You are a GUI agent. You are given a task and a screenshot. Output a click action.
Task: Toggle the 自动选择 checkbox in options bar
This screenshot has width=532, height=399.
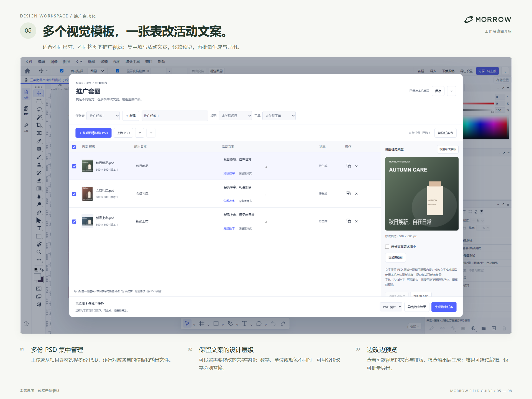point(62,71)
